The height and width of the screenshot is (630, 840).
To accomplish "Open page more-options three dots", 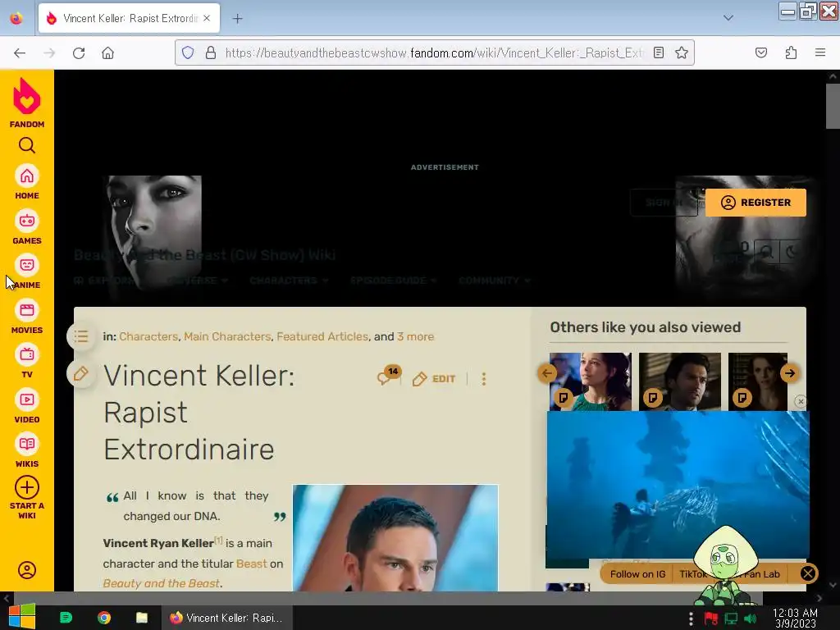I will click(x=484, y=379).
